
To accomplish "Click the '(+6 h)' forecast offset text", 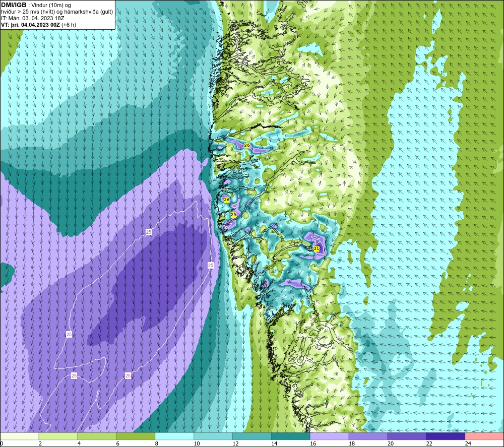I will pos(69,25).
